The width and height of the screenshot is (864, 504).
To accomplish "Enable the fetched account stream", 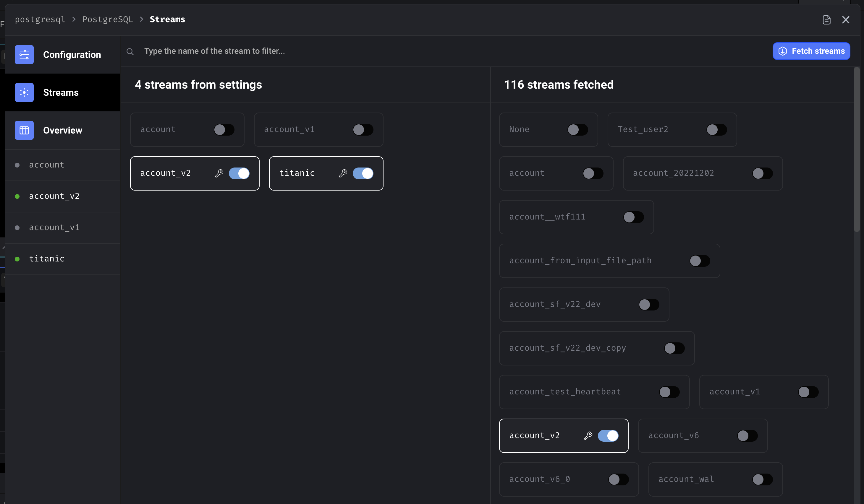I will [x=593, y=173].
